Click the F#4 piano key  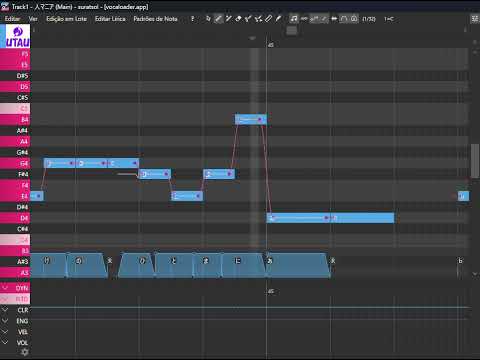pos(15,174)
